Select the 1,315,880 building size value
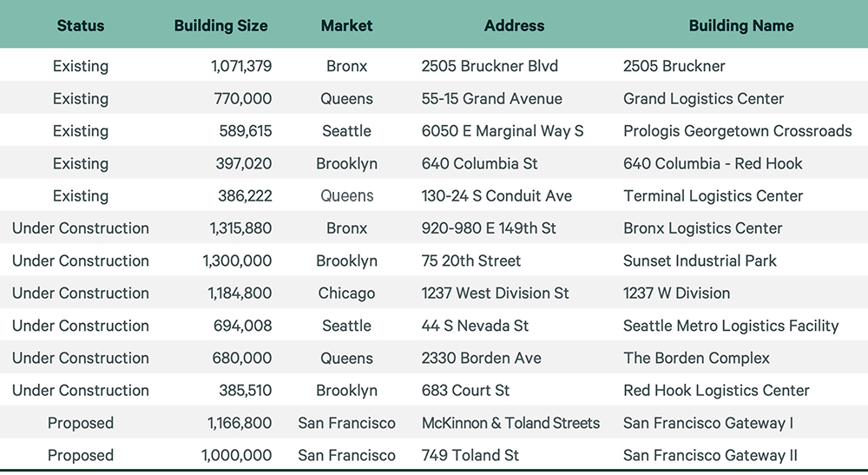The width and height of the screenshot is (868, 475). tap(240, 228)
